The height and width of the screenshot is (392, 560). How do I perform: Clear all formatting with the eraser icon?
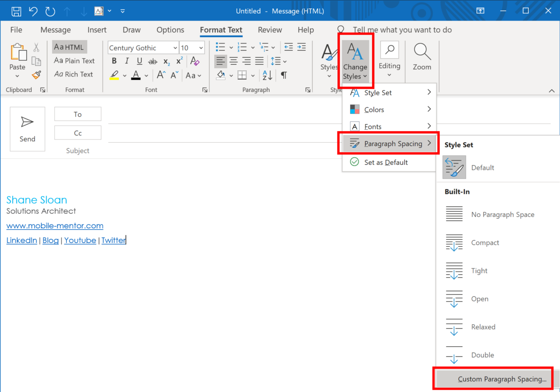(195, 61)
